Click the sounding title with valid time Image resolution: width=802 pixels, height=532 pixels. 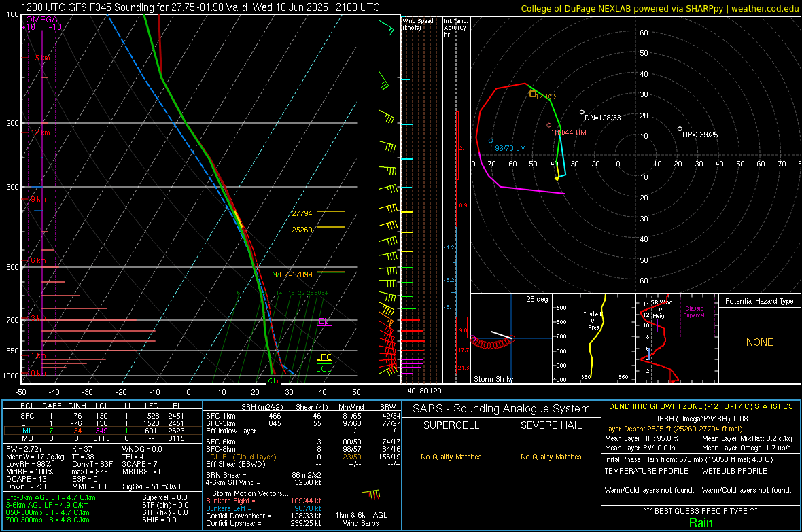201,7
